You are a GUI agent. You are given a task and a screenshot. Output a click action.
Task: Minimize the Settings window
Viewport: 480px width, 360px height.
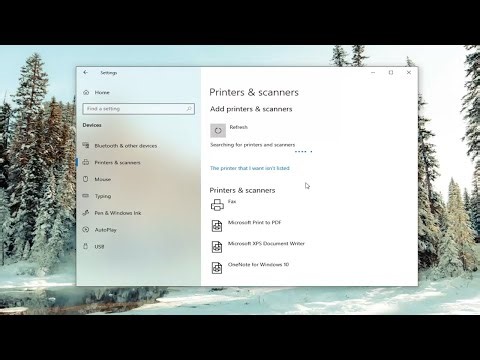373,72
